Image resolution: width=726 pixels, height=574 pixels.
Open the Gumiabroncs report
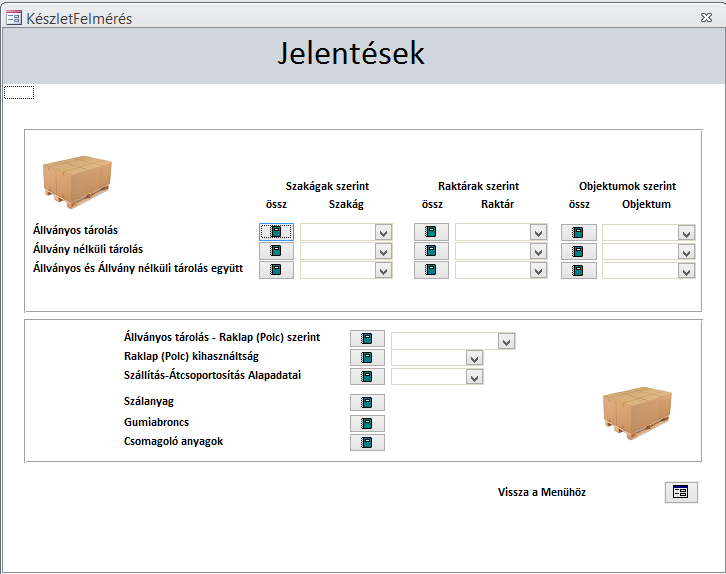pos(367,423)
